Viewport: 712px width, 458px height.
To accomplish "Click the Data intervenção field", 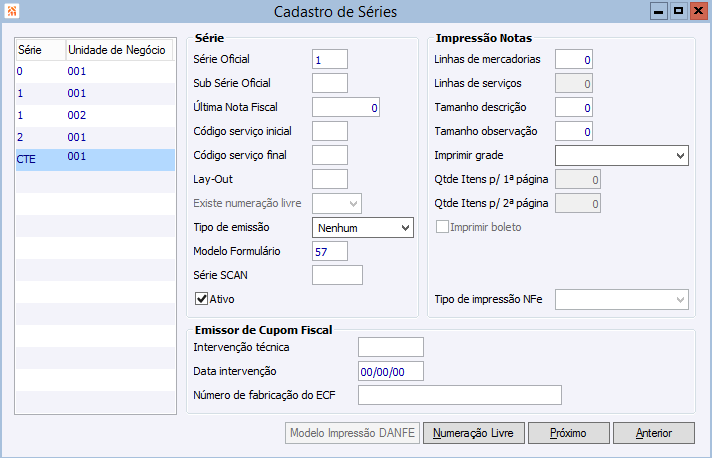I will click(x=390, y=371).
